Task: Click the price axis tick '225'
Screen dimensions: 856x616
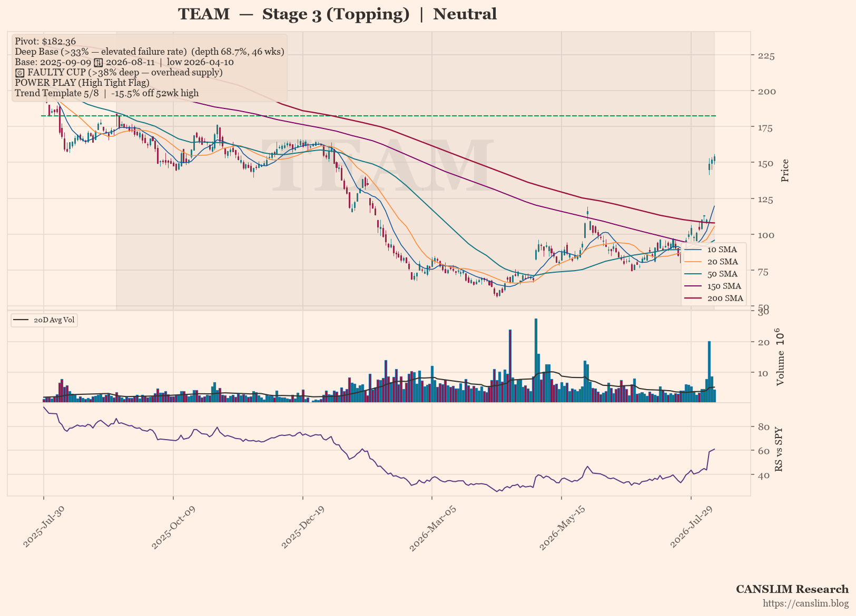Action: (x=766, y=56)
